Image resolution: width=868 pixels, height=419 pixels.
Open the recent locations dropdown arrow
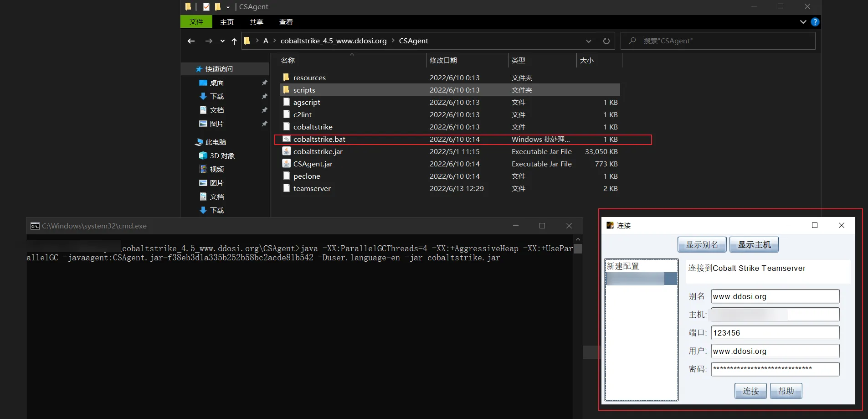coord(222,41)
